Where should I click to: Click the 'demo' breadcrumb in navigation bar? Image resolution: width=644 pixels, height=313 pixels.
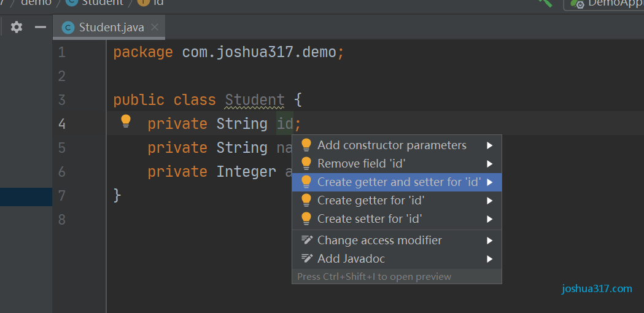(36, 2)
